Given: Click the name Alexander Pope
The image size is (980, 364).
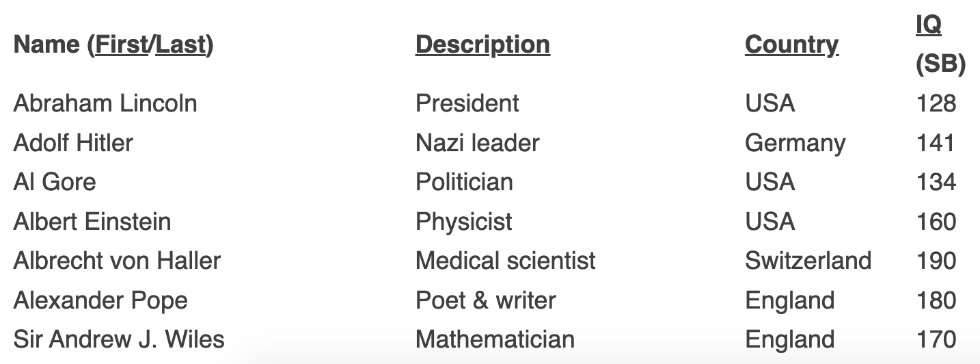Looking at the screenshot, I should pos(100,300).
